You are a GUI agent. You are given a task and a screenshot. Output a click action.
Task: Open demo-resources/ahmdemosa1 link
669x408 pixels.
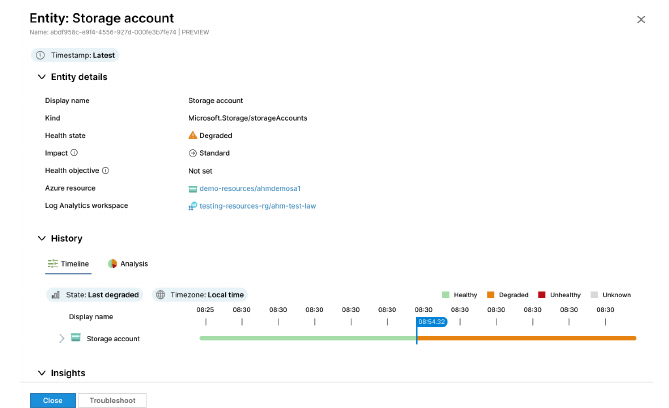pyautogui.click(x=250, y=188)
